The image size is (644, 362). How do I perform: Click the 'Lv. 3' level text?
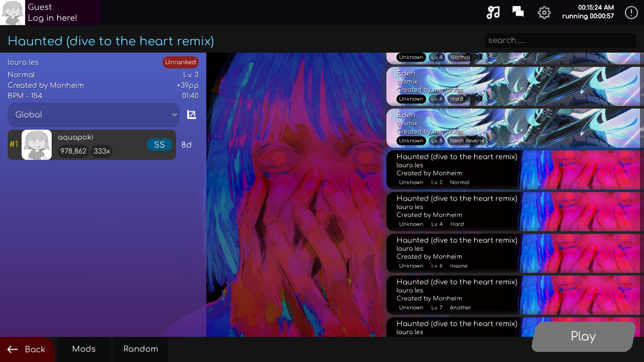pos(191,75)
